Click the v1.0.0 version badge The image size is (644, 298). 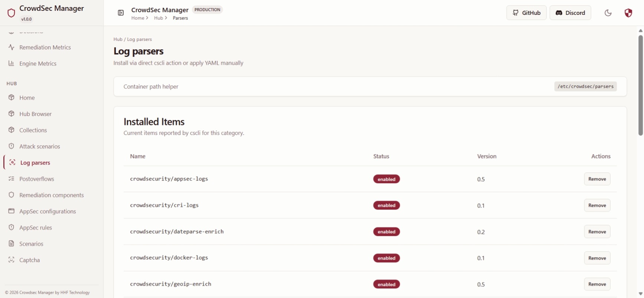click(26, 19)
